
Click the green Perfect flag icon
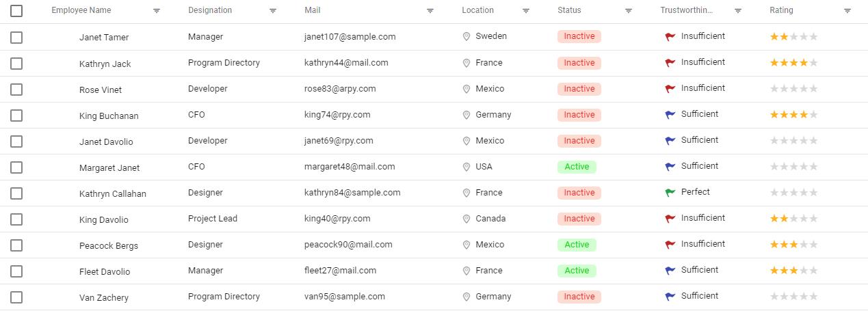click(x=670, y=193)
